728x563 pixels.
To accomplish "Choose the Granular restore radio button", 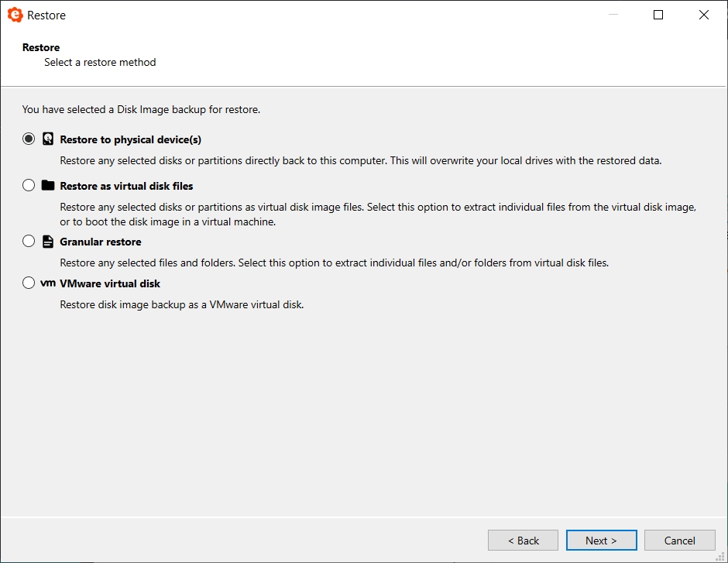I will (x=29, y=241).
